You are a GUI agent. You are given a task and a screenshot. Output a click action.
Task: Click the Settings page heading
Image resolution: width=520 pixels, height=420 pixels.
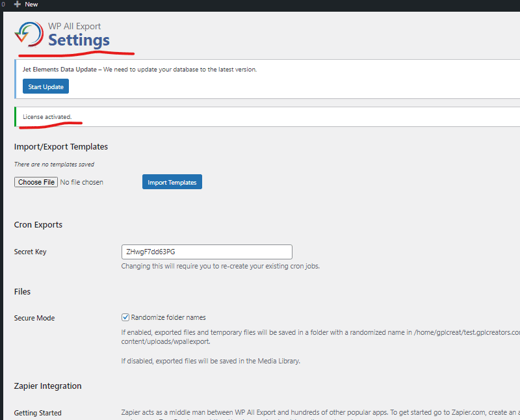coord(79,40)
